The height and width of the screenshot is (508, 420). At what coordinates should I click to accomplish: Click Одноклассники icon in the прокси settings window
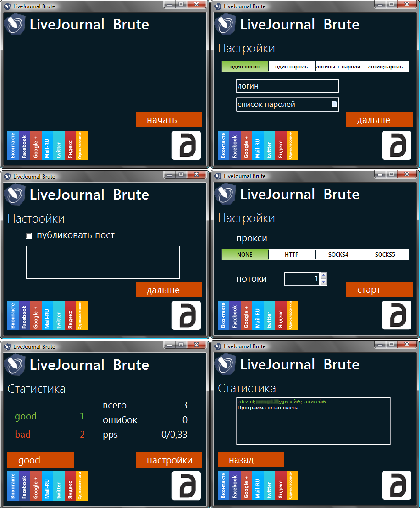pyautogui.click(x=292, y=315)
